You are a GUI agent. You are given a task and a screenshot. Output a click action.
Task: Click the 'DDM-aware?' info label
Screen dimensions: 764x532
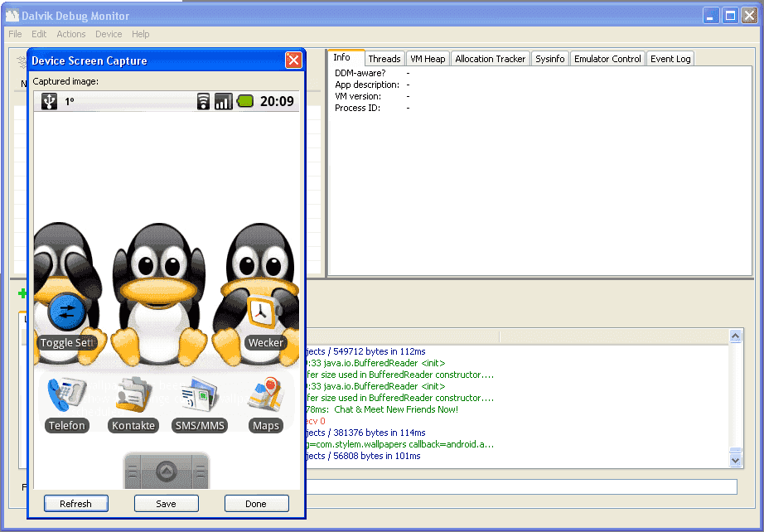pyautogui.click(x=360, y=73)
